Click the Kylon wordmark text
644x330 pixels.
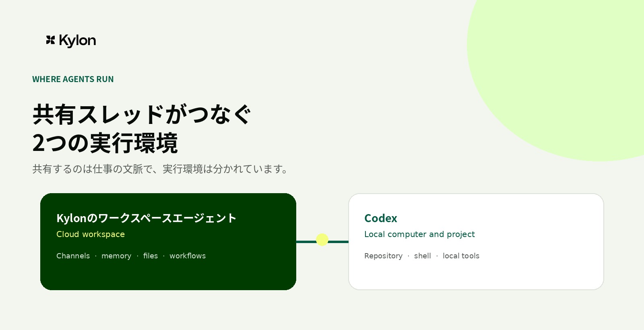coord(77,41)
